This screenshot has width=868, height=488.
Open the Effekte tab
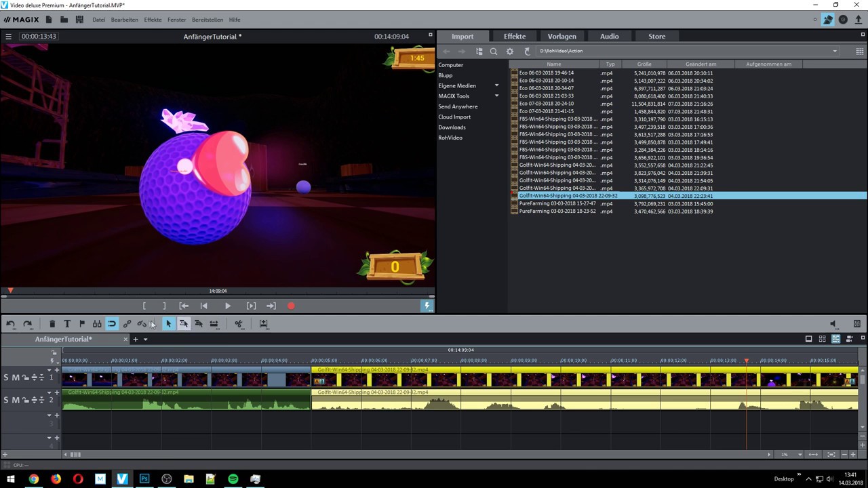(x=515, y=37)
